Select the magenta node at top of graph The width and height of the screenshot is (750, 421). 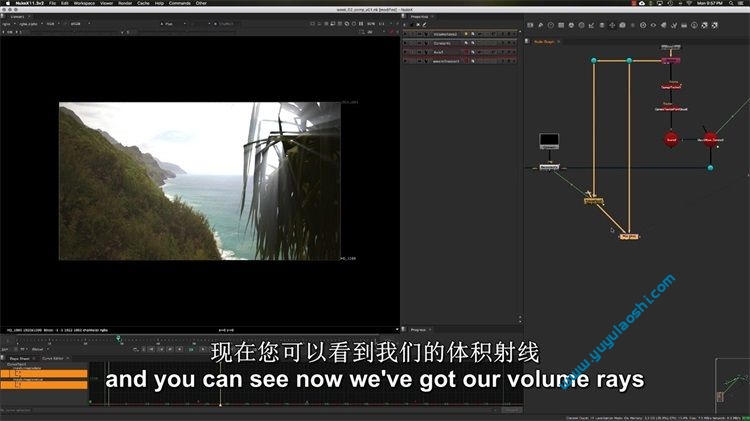(671, 61)
